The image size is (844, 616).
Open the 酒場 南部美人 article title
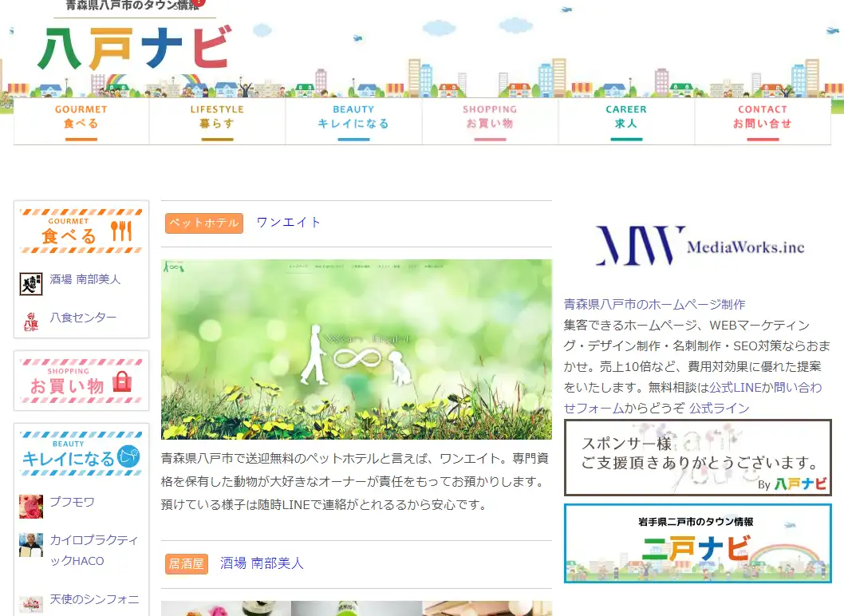point(262,563)
